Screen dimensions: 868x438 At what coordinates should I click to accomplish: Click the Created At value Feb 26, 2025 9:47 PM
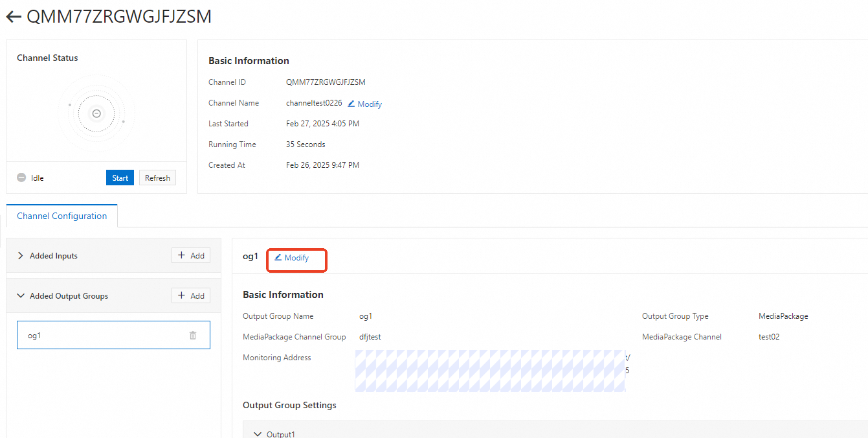pyautogui.click(x=322, y=165)
